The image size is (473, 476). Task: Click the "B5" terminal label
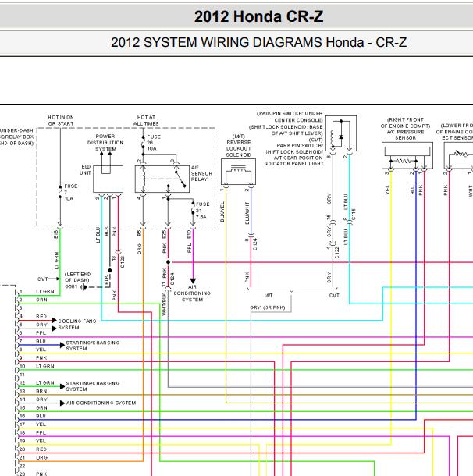click(x=139, y=233)
